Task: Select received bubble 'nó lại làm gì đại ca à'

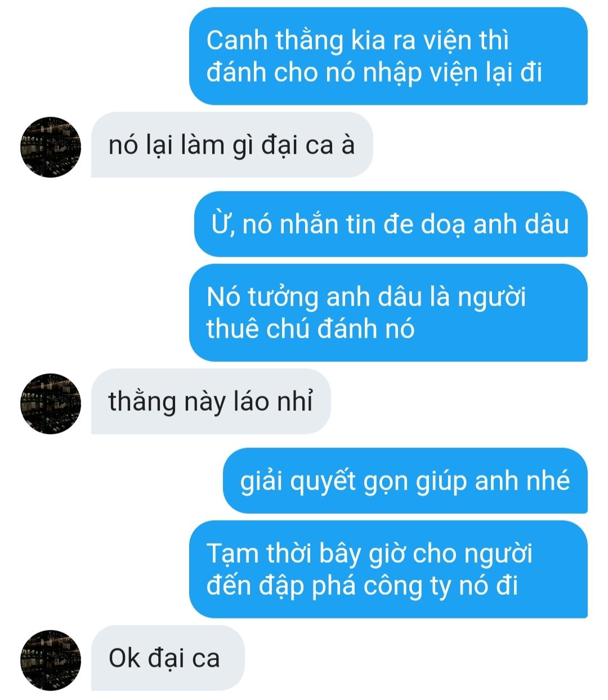Action: [232, 145]
